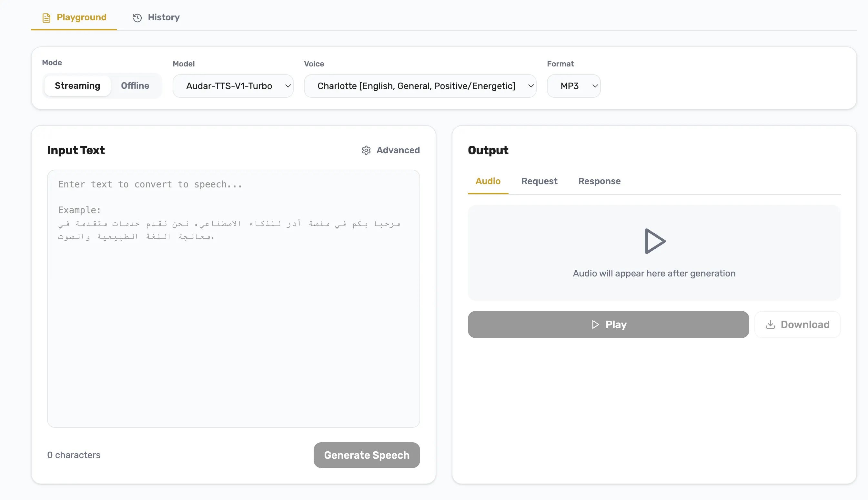Click the Generate Speech button
The image size is (868, 500).
(x=367, y=455)
